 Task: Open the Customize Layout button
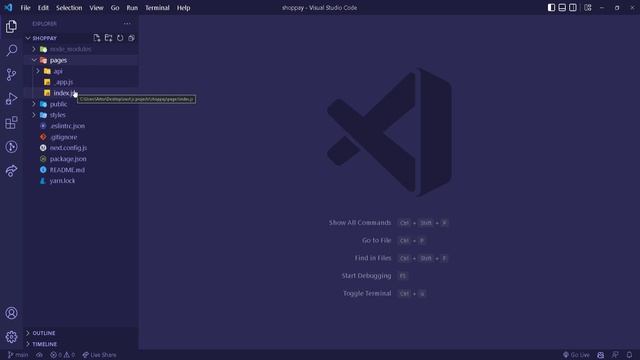(x=588, y=7)
